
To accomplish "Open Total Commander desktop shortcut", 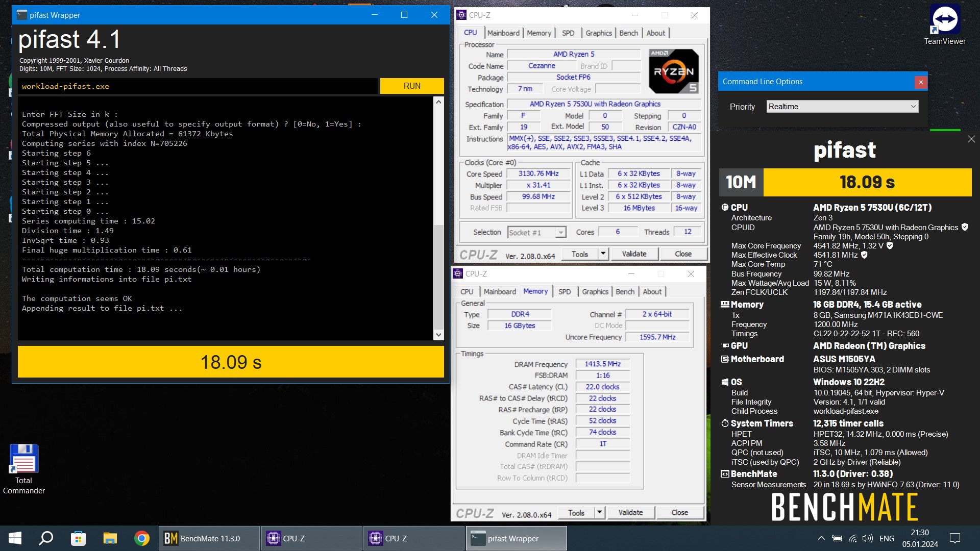I will point(23,469).
